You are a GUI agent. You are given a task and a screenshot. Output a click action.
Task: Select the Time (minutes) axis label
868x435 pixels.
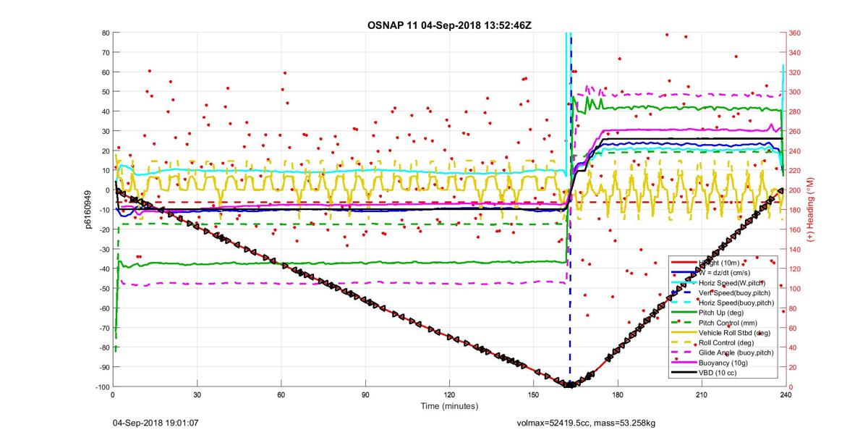coord(449,406)
